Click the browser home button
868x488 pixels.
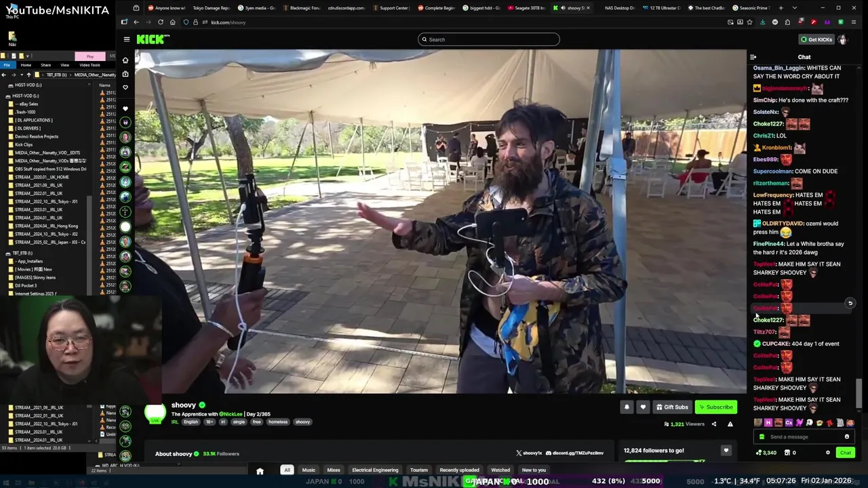172,22
